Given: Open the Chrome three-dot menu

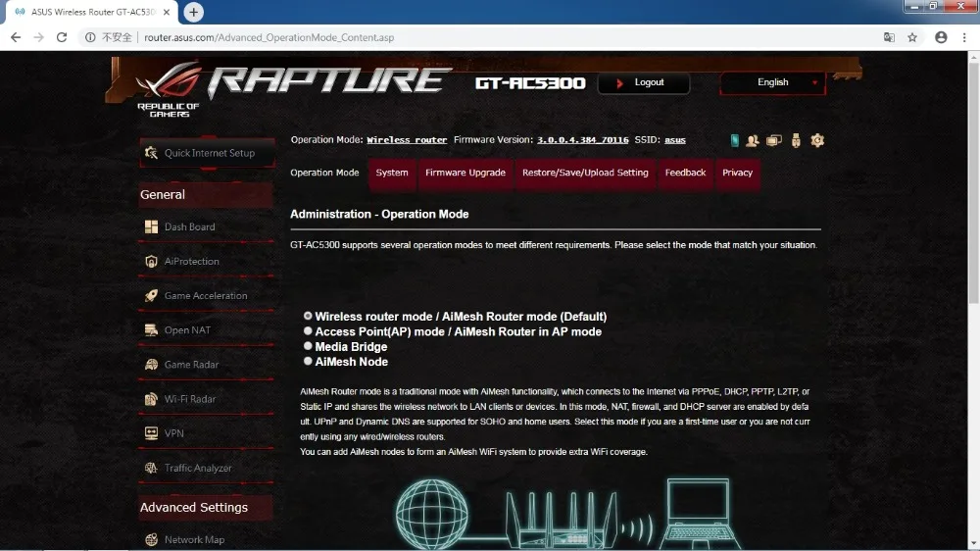Looking at the screenshot, I should [x=964, y=37].
